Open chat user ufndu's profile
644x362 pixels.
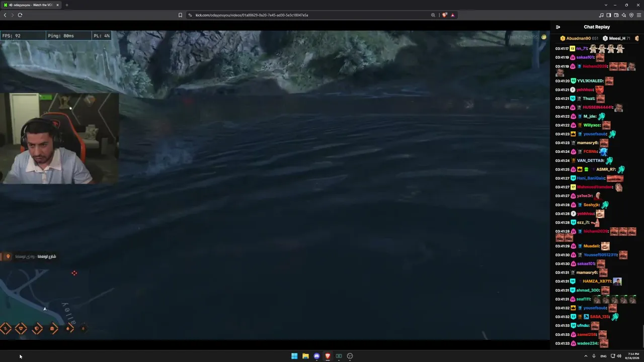click(583, 326)
